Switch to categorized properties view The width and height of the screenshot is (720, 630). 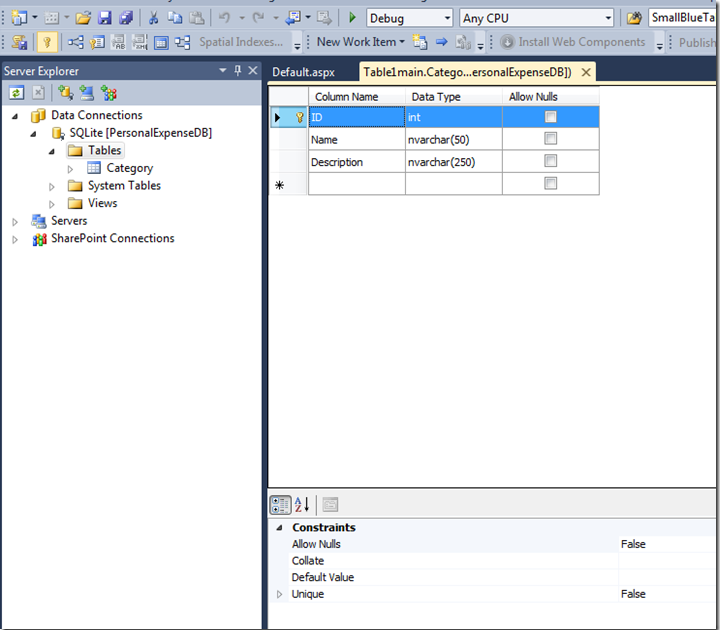tap(281, 505)
